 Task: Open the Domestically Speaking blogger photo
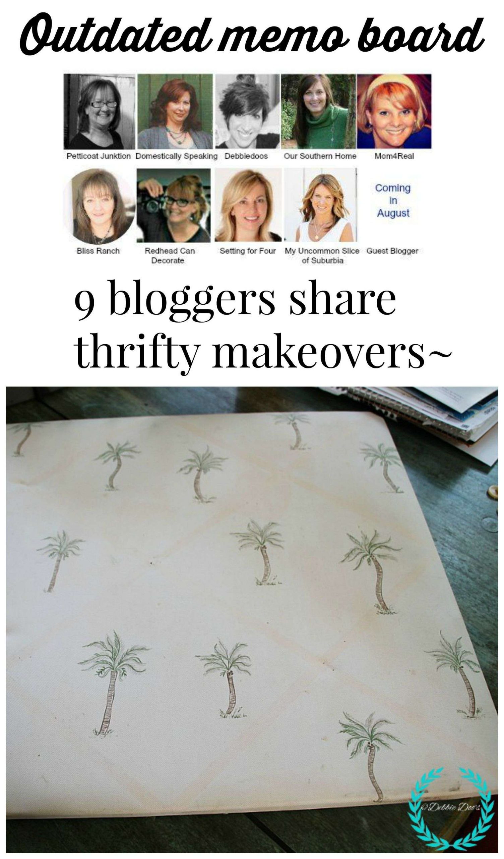tap(175, 111)
